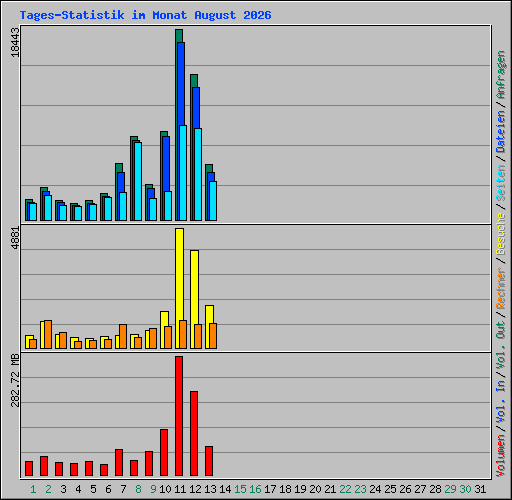Click the day 31 axis label
Viewport: 512px width, 500px height.
point(480,489)
